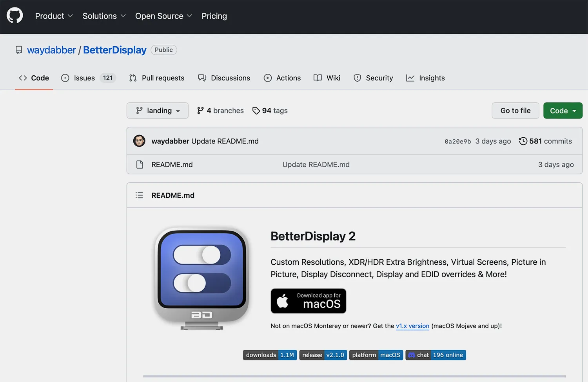This screenshot has width=588, height=382.
Task: Open the latest commit message Update README.md
Action: 225,141
